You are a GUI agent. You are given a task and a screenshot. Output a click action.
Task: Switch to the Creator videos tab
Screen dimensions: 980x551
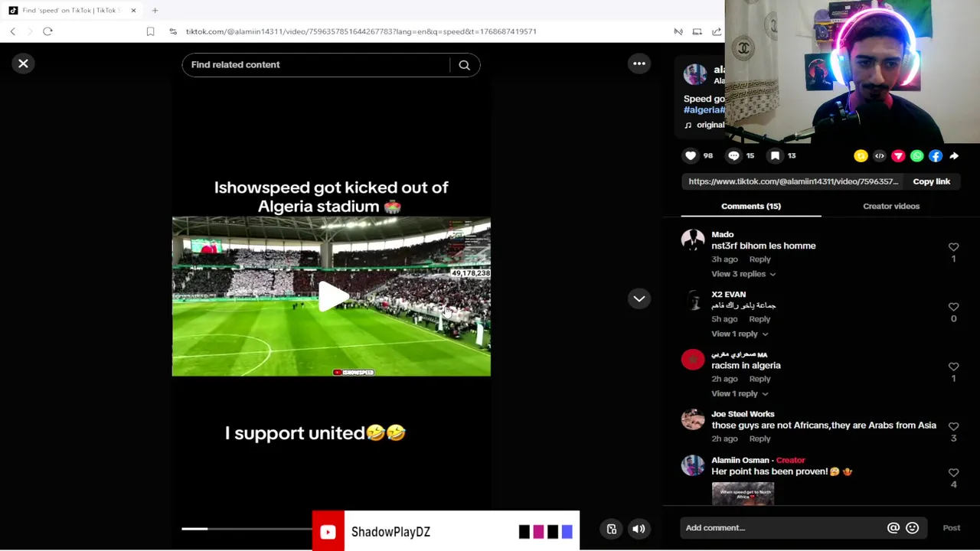(891, 206)
